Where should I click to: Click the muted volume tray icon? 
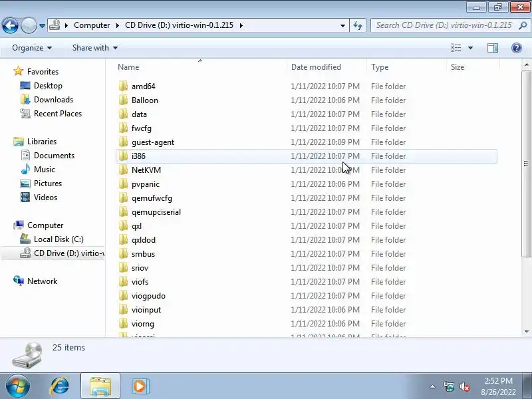point(464,386)
